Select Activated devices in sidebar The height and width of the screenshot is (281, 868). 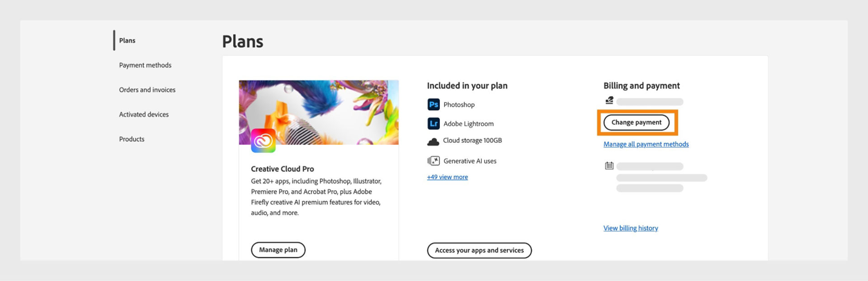[144, 114]
